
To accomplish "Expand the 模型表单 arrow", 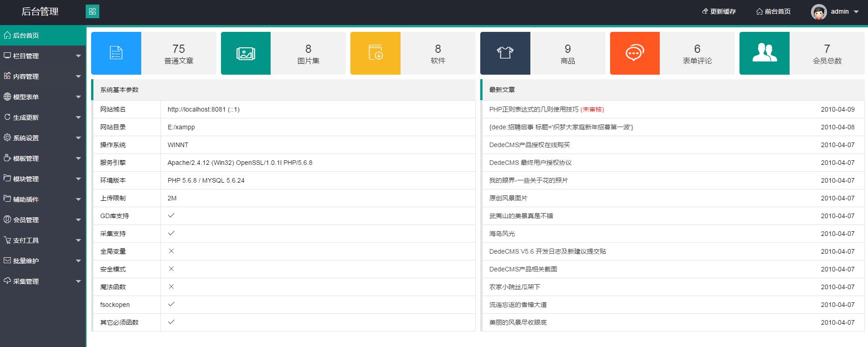I will coord(78,97).
